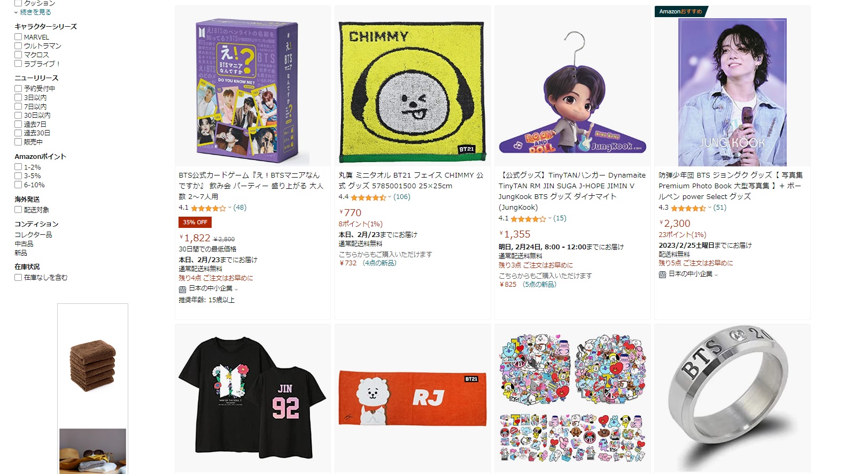868x474 pixels.
Task: Expand the rating popover arrow for the Jungkook photo book
Action: tap(710, 208)
